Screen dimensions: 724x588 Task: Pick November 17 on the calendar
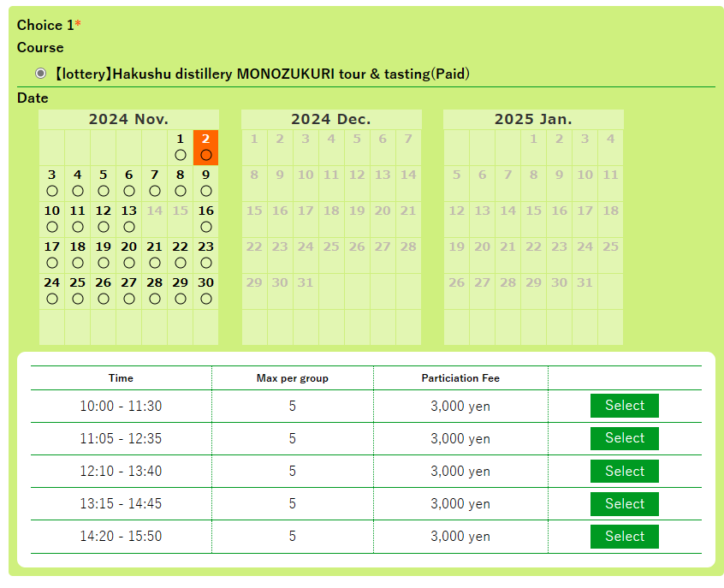[51, 256]
